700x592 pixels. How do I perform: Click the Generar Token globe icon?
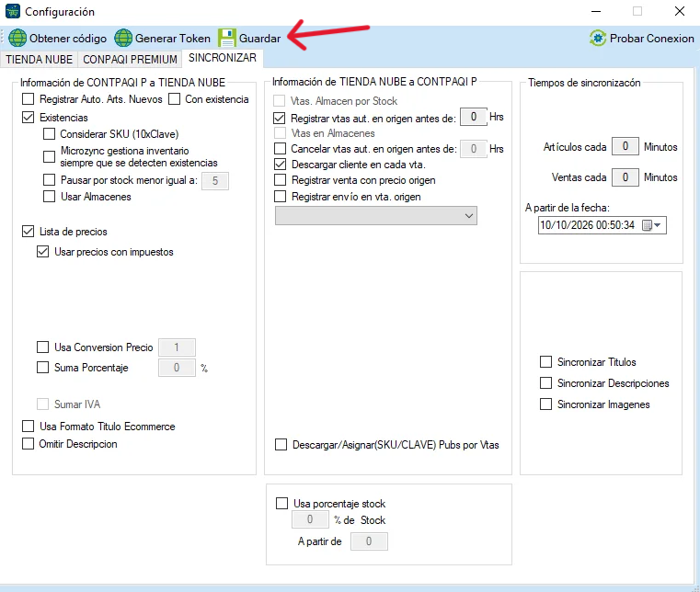pyautogui.click(x=123, y=38)
